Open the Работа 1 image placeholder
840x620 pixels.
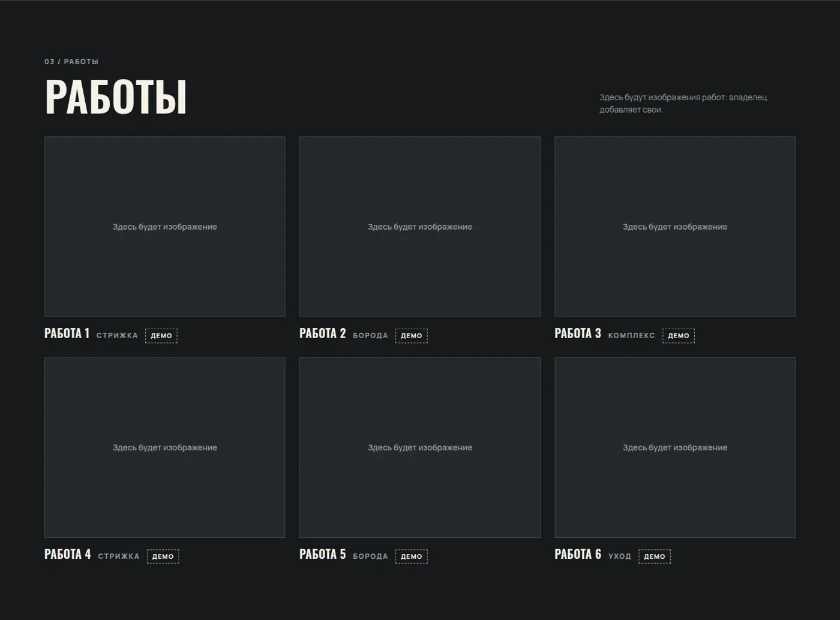[x=164, y=227]
